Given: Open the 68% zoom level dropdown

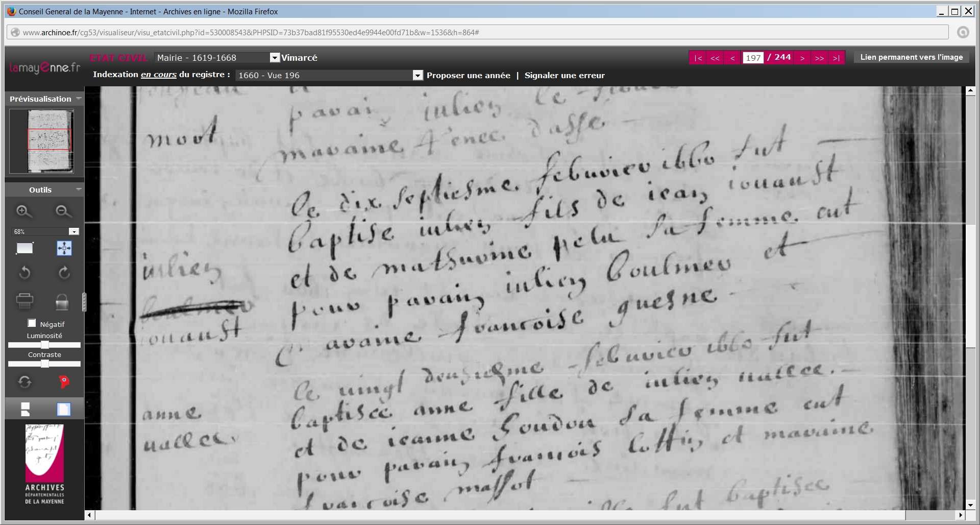Looking at the screenshot, I should [74, 232].
